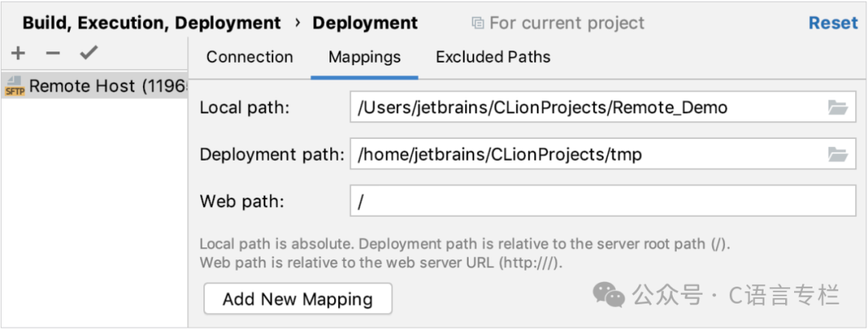868x330 pixels.
Task: Browse folder for Deployment path
Action: [837, 154]
